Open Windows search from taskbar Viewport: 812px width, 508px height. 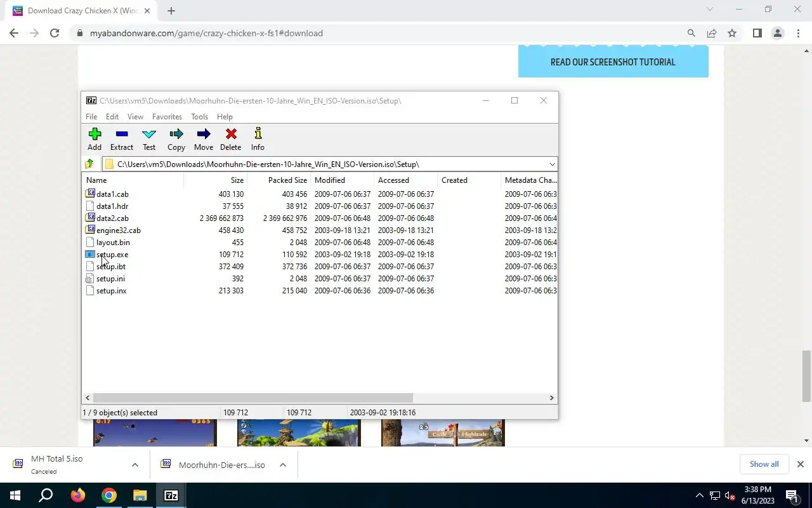pyautogui.click(x=46, y=495)
